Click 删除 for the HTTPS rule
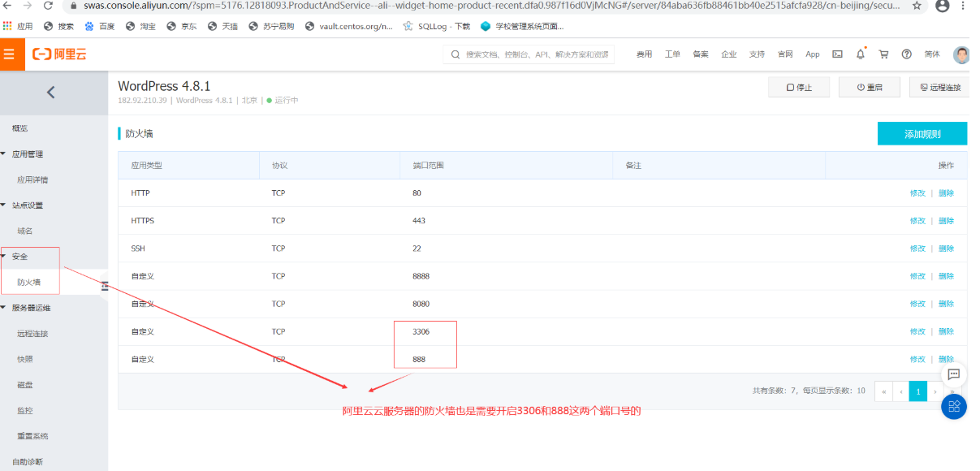This screenshot has height=471, width=980. 946,221
